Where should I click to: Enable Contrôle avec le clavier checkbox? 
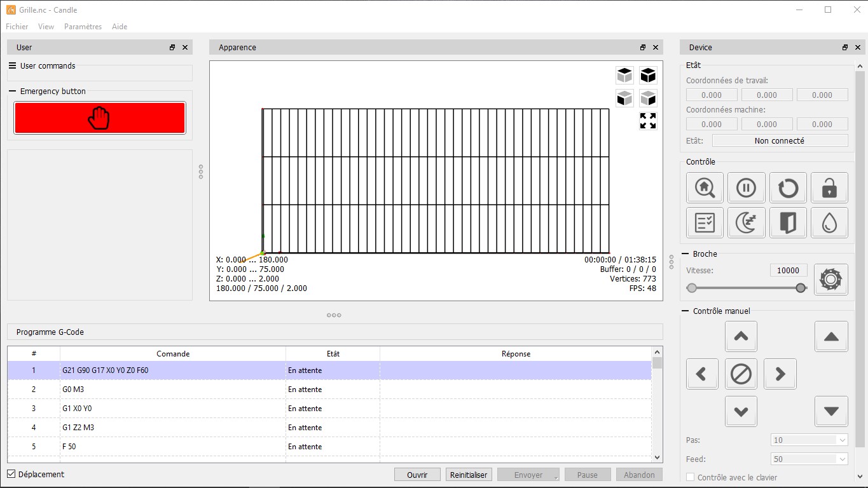point(691,477)
